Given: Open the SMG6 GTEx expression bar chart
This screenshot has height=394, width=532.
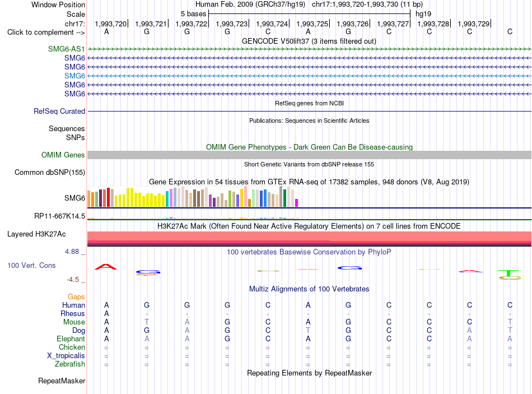Looking at the screenshot, I should tap(193, 197).
